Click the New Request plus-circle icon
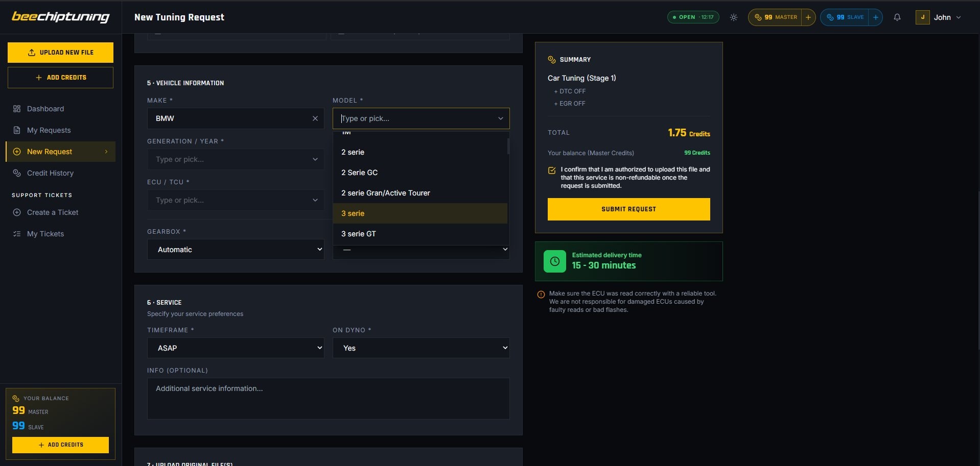Image resolution: width=980 pixels, height=466 pixels. 17,152
